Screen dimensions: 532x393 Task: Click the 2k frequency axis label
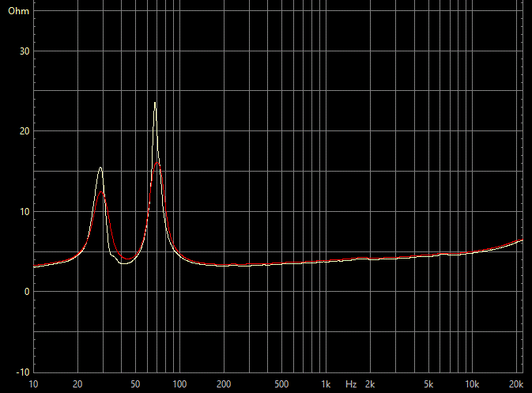tap(370, 384)
